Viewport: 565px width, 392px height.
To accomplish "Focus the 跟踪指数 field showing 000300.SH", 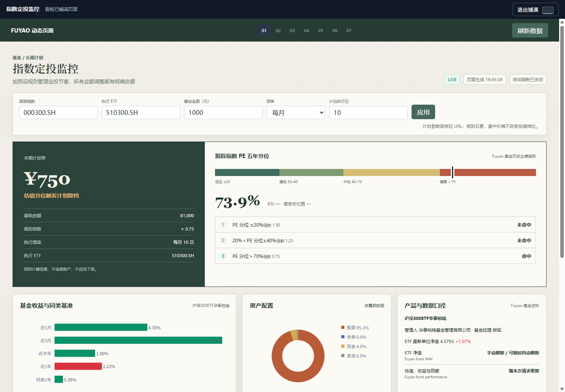I will coord(58,113).
